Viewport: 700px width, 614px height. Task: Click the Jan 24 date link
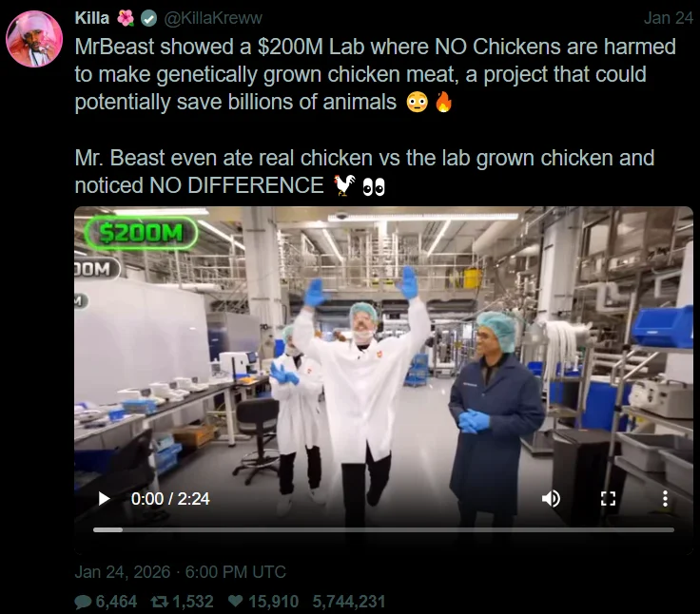[669, 18]
